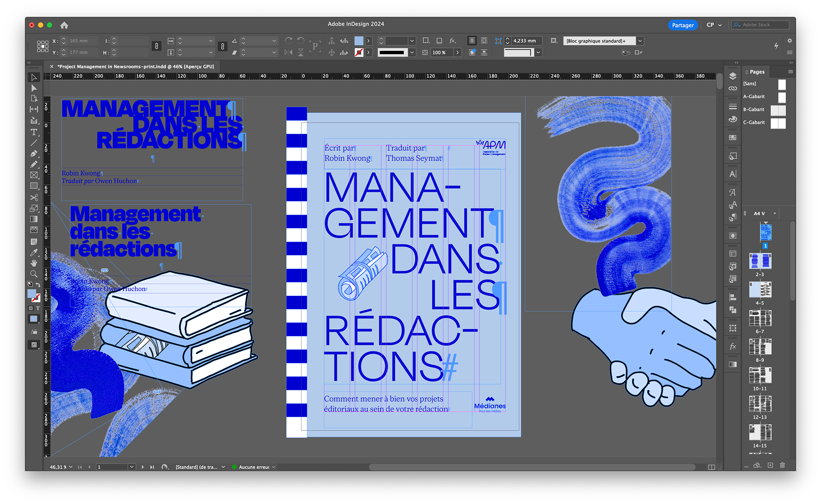Click the Pages panel tab
Image resolution: width=821 pixels, height=504 pixels.
click(x=757, y=72)
